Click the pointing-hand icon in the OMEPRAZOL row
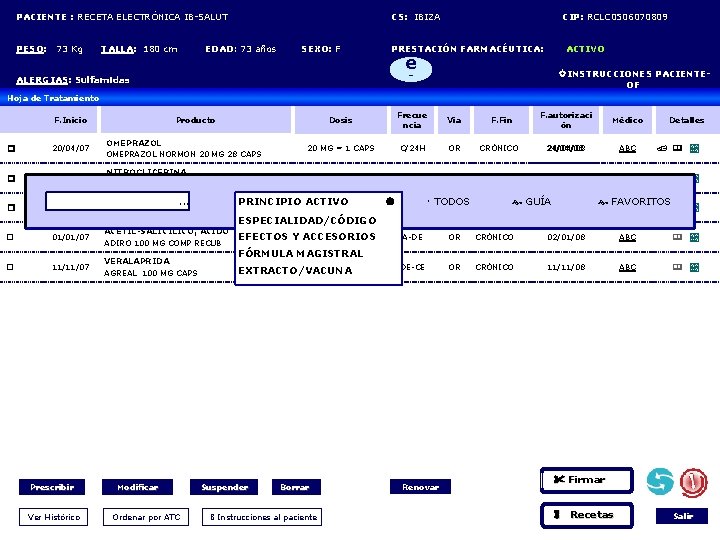720x540 pixels. coord(662,148)
